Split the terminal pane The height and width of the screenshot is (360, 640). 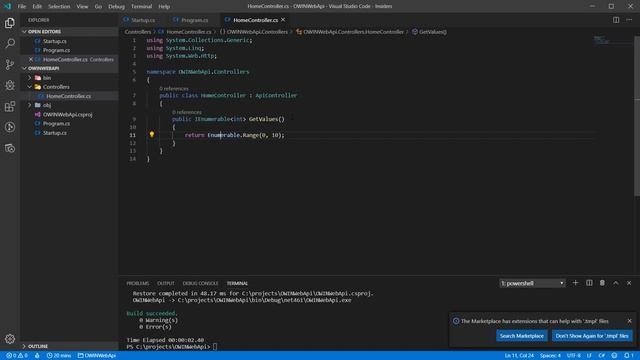point(589,283)
